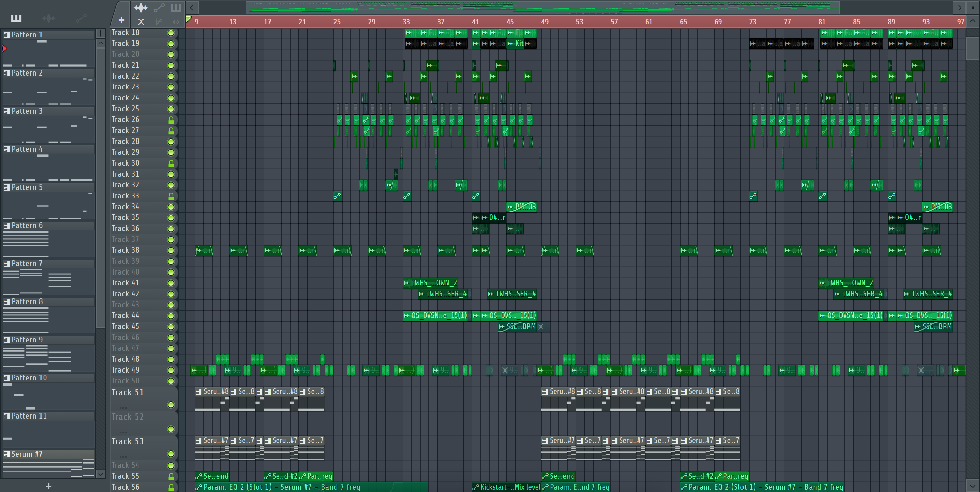980x492 pixels.
Task: Focus automation clips with the node-line icon
Action: [x=159, y=7]
